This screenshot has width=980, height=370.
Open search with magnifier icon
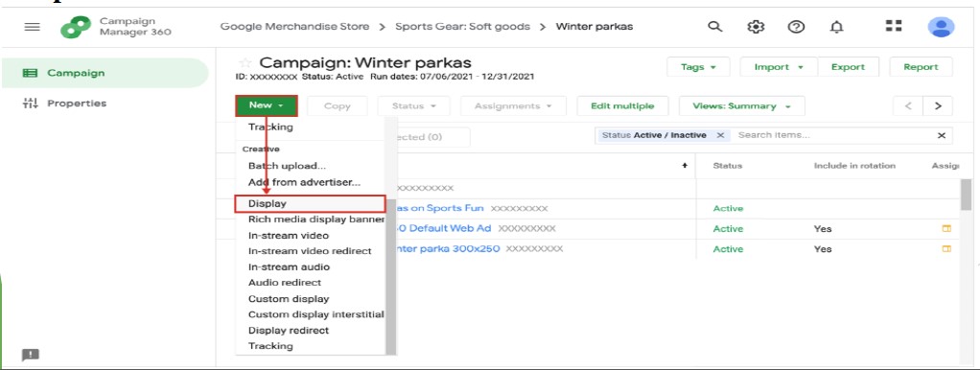(714, 26)
